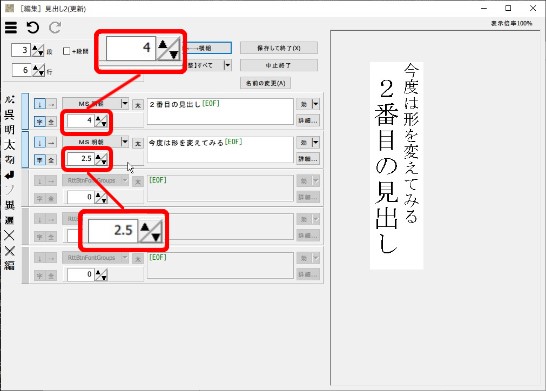Select 全 width toggle on '今度は形を変えてみる' row

(51, 160)
